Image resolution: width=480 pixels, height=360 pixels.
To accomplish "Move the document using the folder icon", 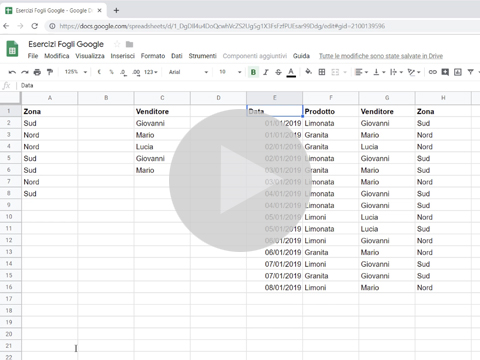I will tap(129, 44).
